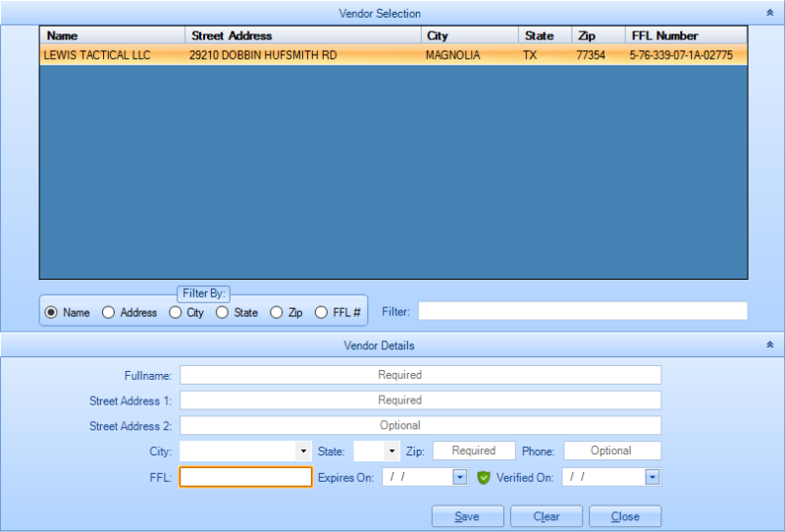Image resolution: width=785 pixels, height=532 pixels.
Task: Click the Save button
Action: pyautogui.click(x=468, y=516)
